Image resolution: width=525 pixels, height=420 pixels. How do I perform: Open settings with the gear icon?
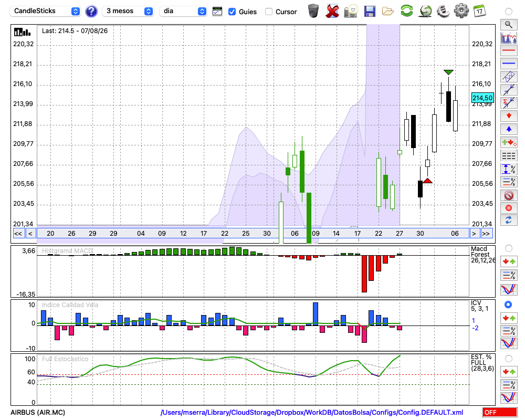pos(461,10)
